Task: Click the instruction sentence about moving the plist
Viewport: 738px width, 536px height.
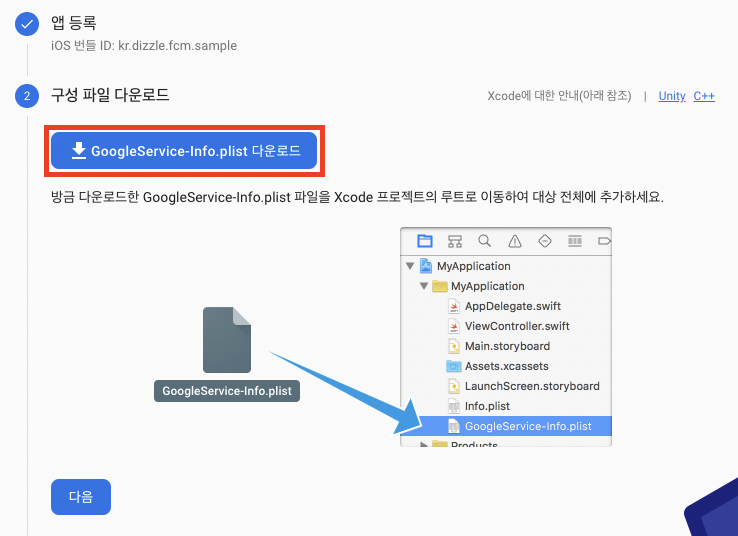Action: (x=357, y=197)
